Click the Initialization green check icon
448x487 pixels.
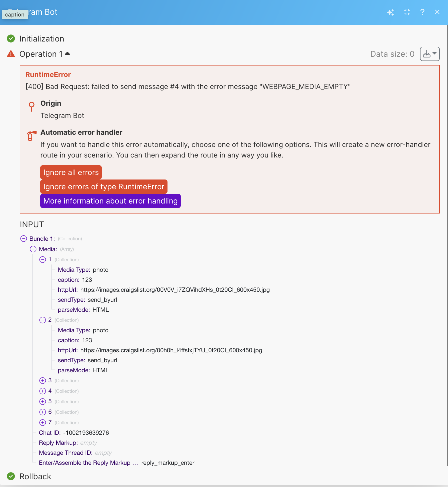click(11, 38)
